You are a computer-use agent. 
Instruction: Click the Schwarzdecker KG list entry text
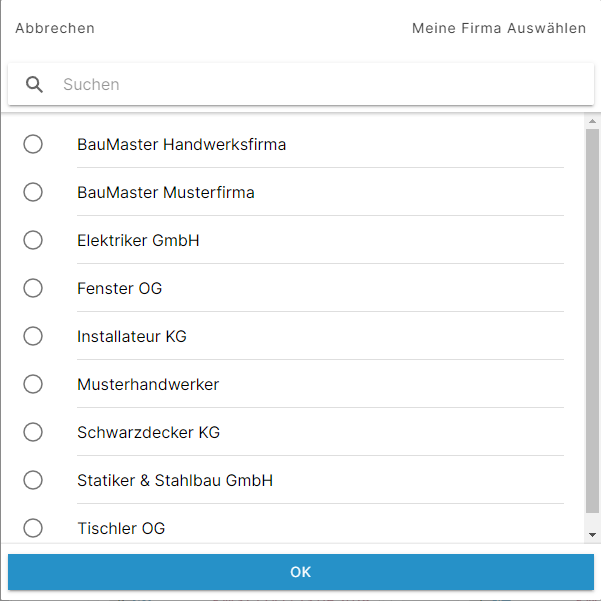(x=148, y=433)
